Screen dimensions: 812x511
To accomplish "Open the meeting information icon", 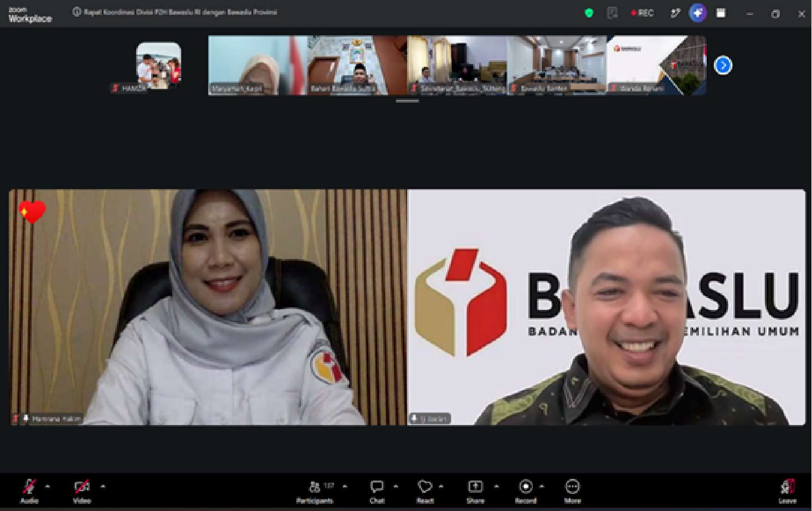I will [76, 12].
